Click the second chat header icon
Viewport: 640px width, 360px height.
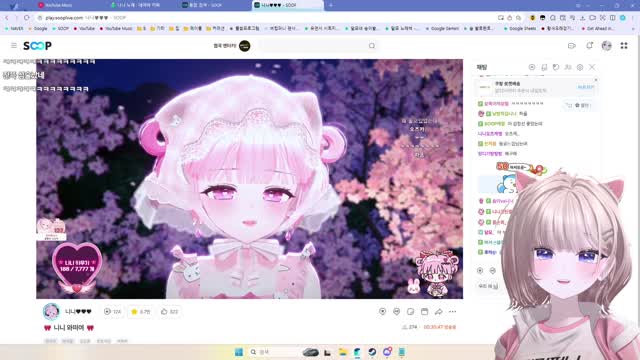coord(544,67)
